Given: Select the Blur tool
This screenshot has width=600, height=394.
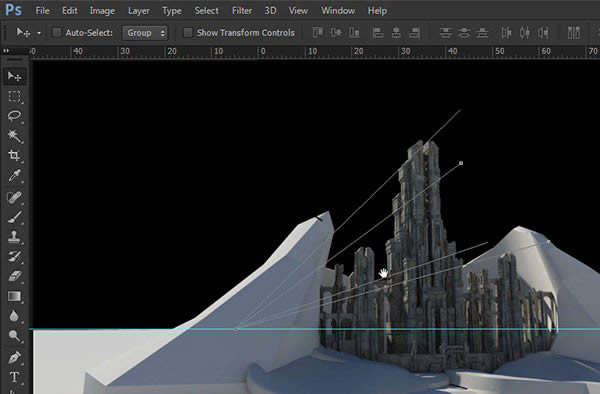Looking at the screenshot, I should click(x=14, y=316).
